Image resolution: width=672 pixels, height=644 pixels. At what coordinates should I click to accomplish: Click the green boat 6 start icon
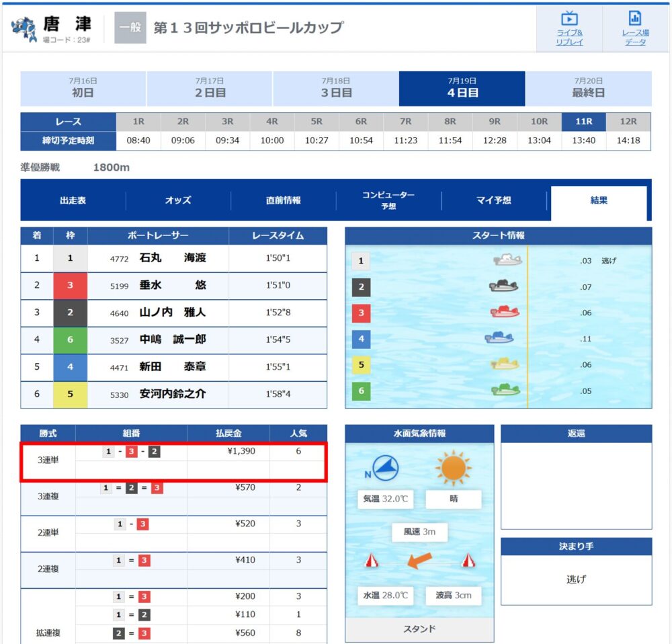506,390
